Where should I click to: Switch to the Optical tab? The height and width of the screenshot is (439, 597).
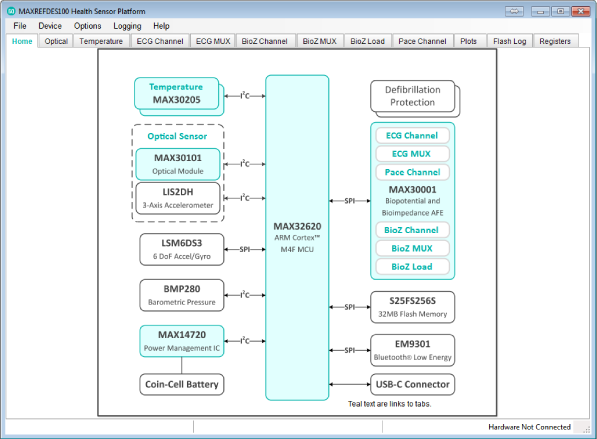tap(56, 41)
